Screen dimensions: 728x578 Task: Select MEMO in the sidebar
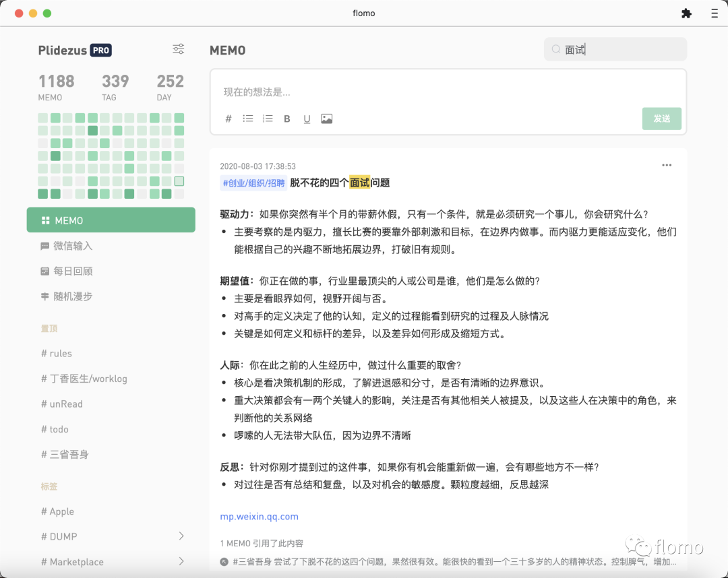pos(111,220)
